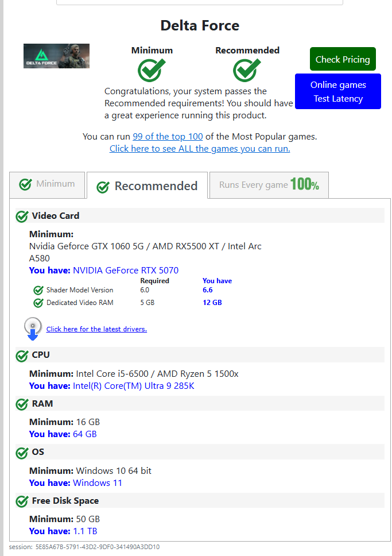
Task: Click the CPU section checkmark icon
Action: [22, 356]
